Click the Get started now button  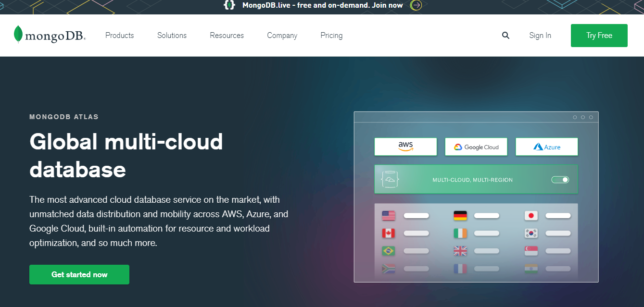click(79, 274)
